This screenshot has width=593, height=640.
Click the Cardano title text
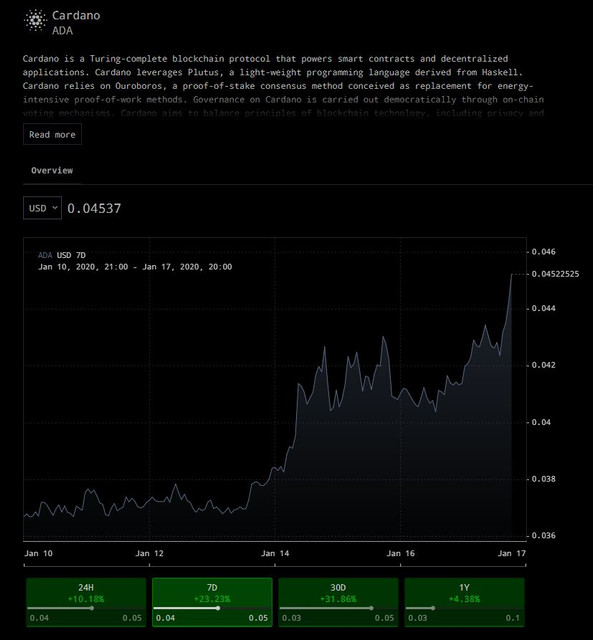[x=76, y=16]
